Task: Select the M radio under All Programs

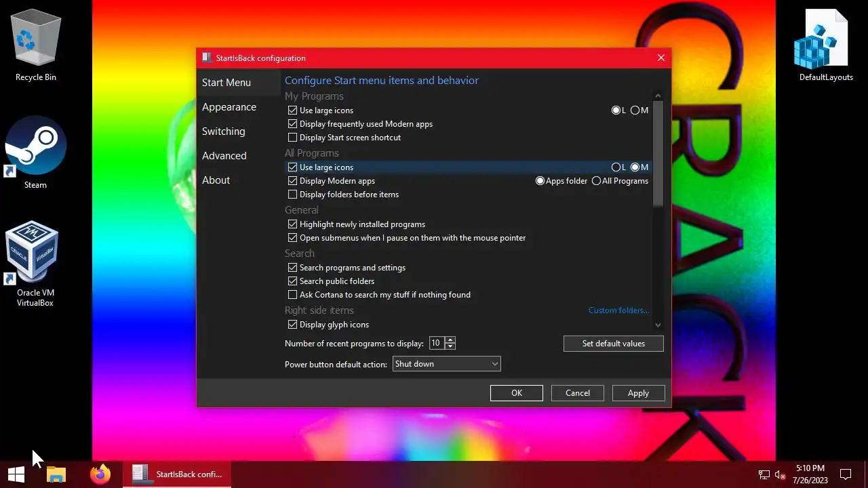Action: (x=635, y=167)
